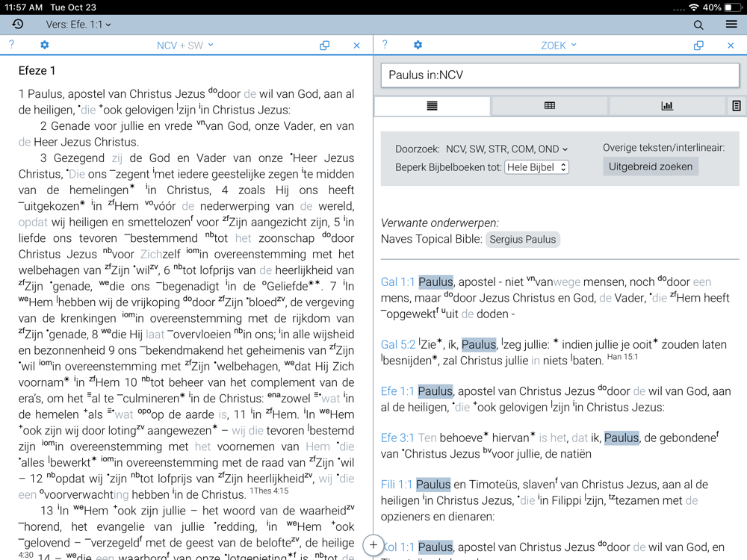Click the word Genade in verse 2
The width and height of the screenshot is (747, 560).
pos(70,125)
